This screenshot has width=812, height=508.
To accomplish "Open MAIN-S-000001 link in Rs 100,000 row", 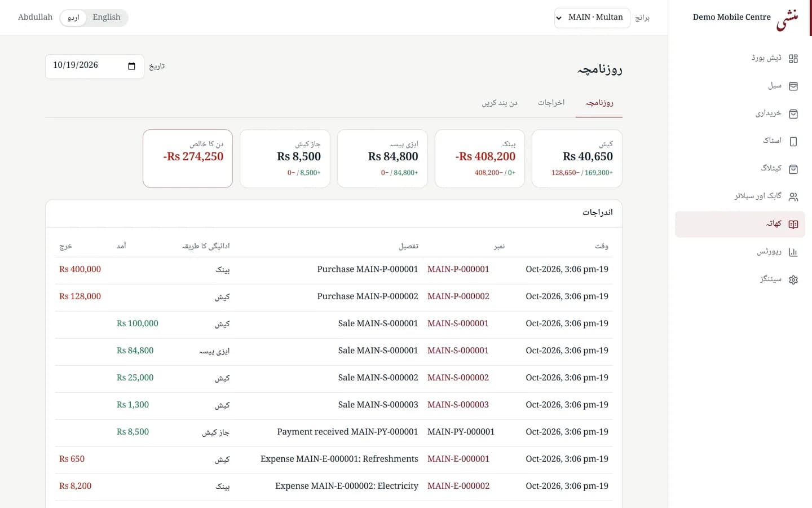I will coord(458,323).
